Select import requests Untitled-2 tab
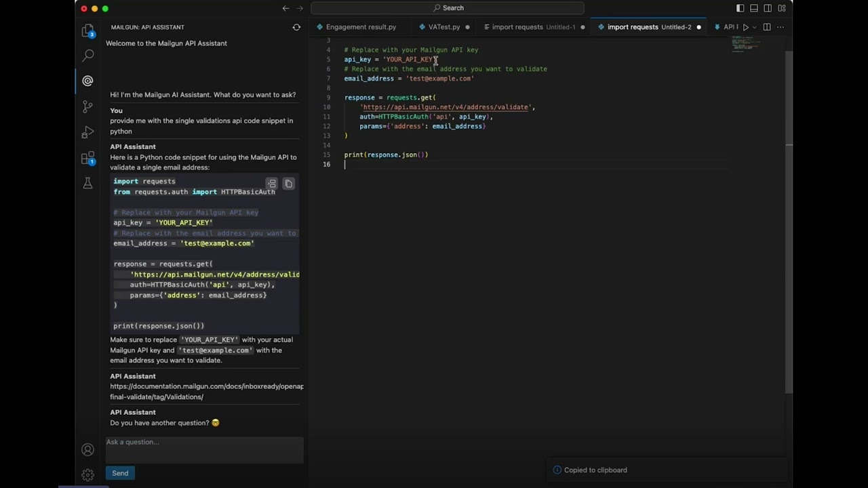 649,27
